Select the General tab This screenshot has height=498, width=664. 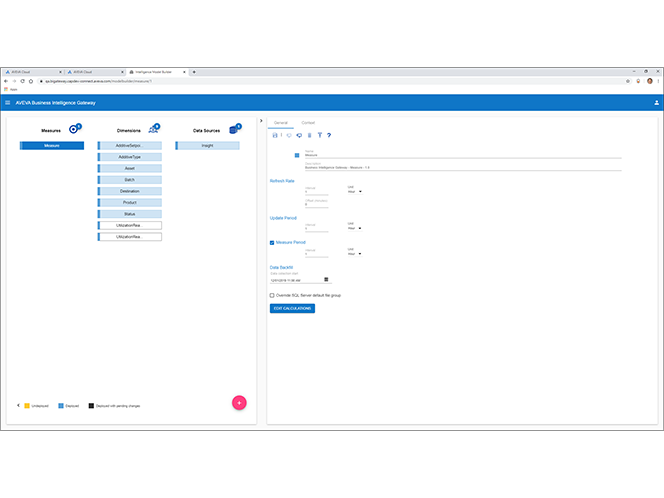coord(281,122)
